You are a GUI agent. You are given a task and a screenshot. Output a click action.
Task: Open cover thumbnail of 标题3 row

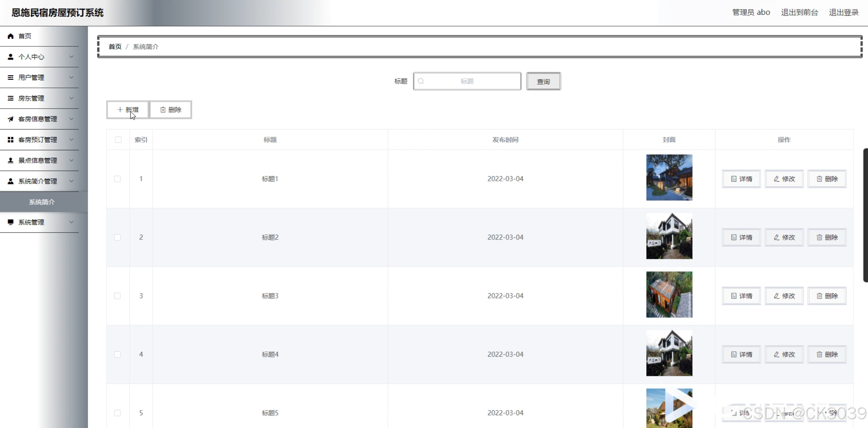669,294
